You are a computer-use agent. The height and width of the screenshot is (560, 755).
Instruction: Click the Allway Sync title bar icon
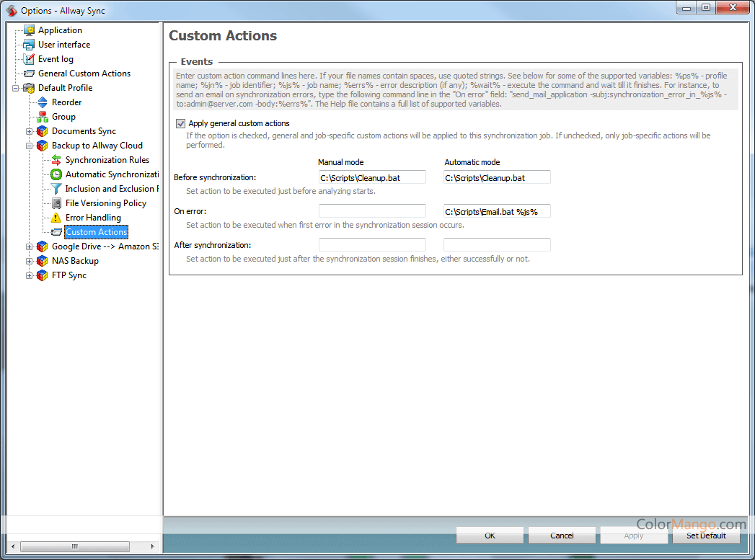coord(12,10)
